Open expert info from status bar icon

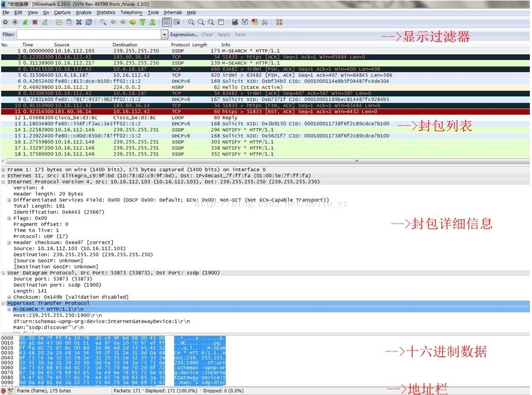[x=3, y=391]
